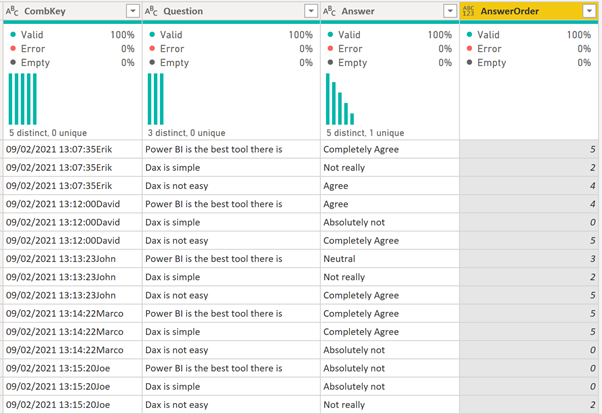Click the ABC text type icon of Answer column
Image resolution: width=602 pixels, height=414 pixels.
point(329,11)
